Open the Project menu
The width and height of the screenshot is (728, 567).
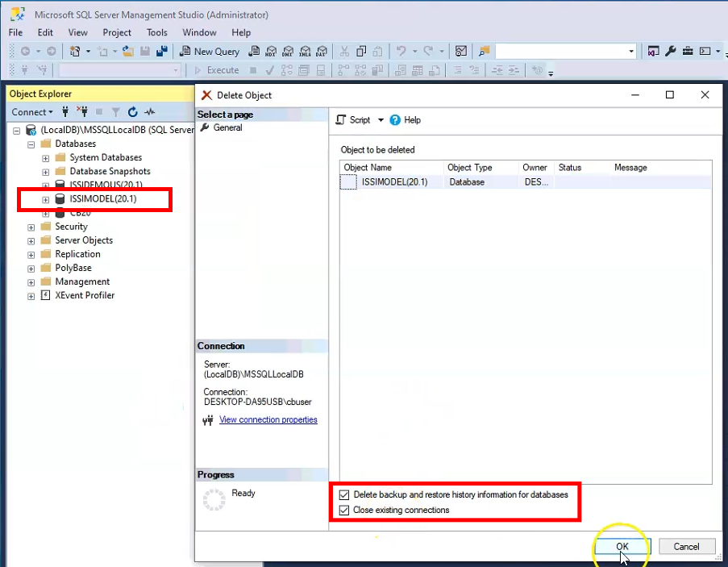(117, 32)
